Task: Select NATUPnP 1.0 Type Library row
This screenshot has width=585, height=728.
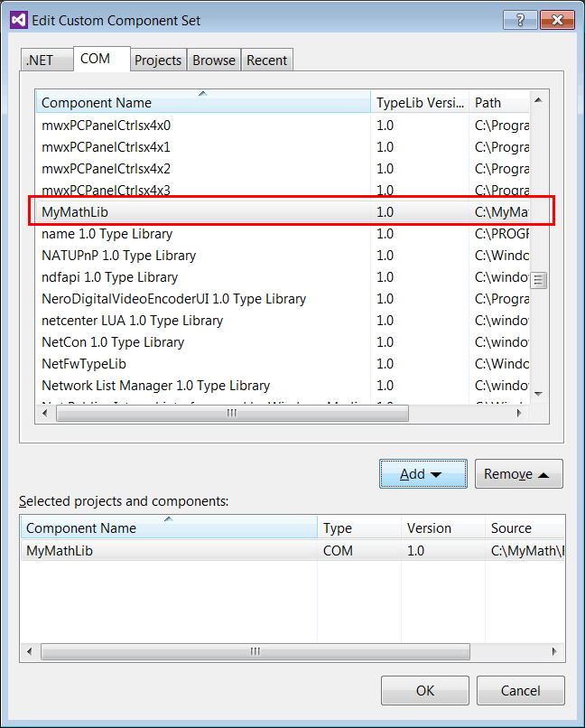Action: (x=283, y=256)
